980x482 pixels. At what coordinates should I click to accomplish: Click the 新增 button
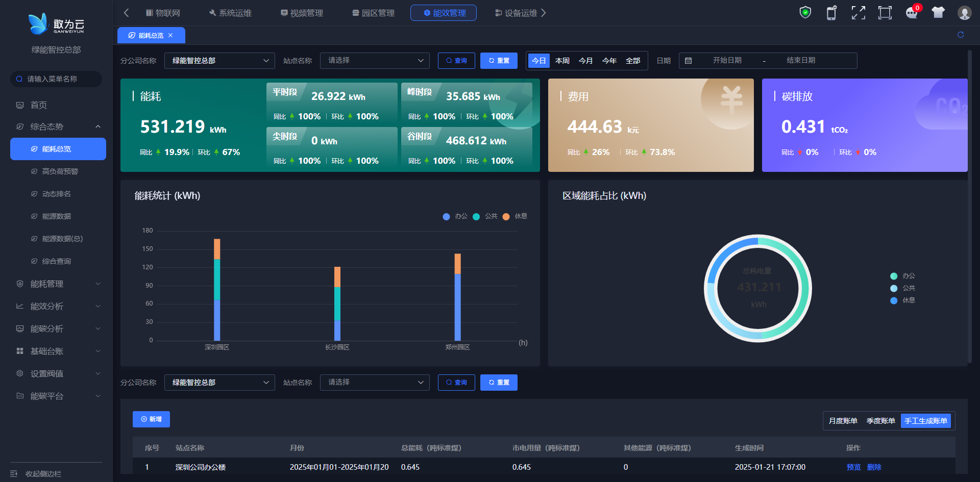pyautogui.click(x=151, y=419)
